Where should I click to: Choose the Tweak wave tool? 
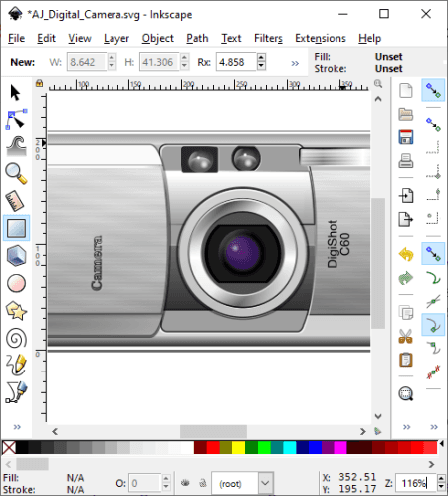click(x=16, y=146)
